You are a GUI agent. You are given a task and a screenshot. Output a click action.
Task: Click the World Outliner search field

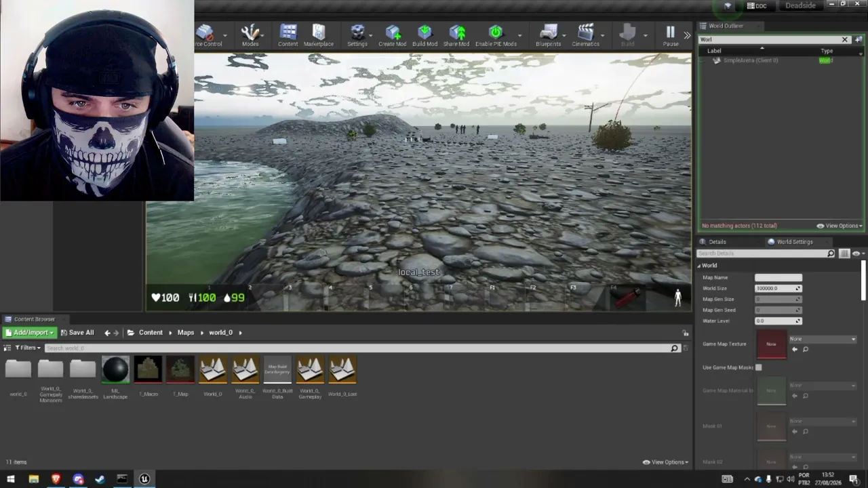point(770,39)
